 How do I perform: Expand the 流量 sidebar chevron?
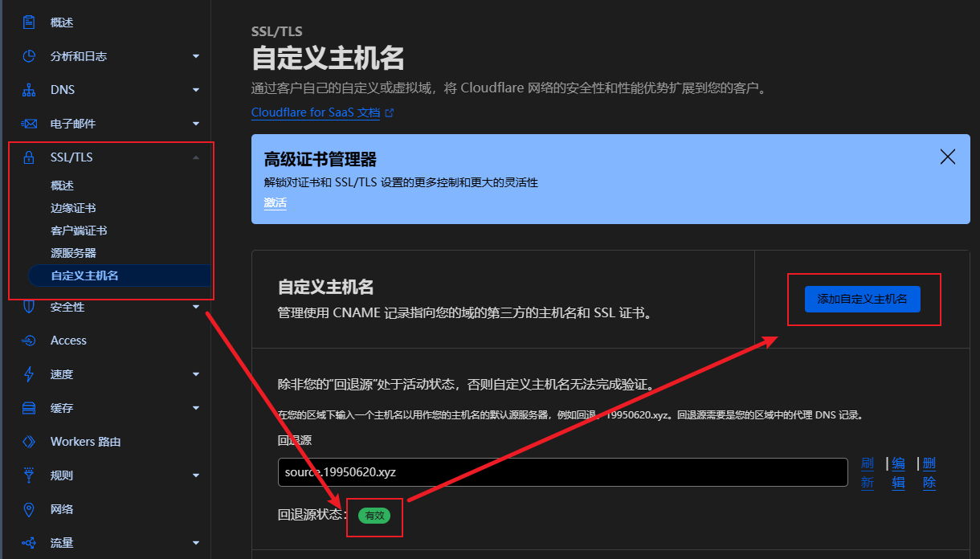pos(196,542)
